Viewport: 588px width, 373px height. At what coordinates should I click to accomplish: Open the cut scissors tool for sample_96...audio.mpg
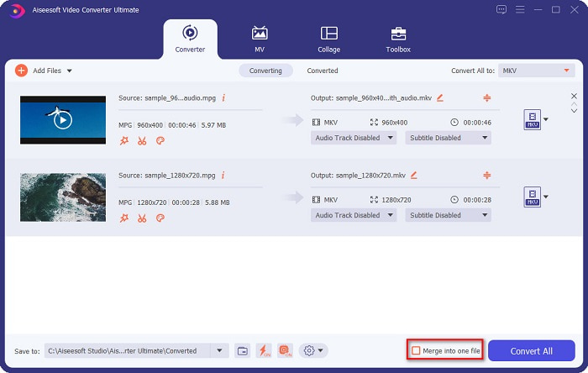pos(142,140)
